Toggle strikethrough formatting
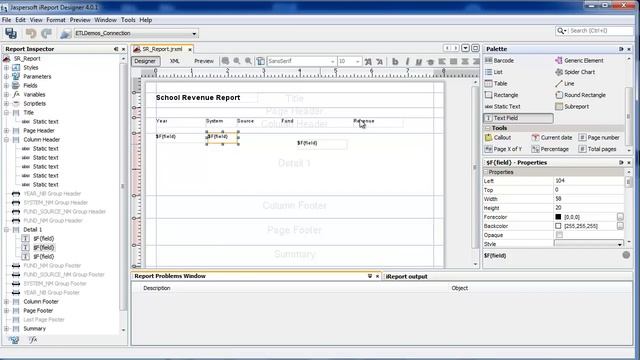 point(430,61)
